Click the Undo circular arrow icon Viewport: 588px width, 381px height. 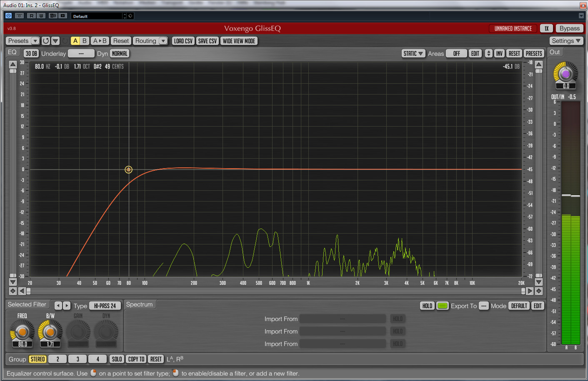(x=46, y=41)
